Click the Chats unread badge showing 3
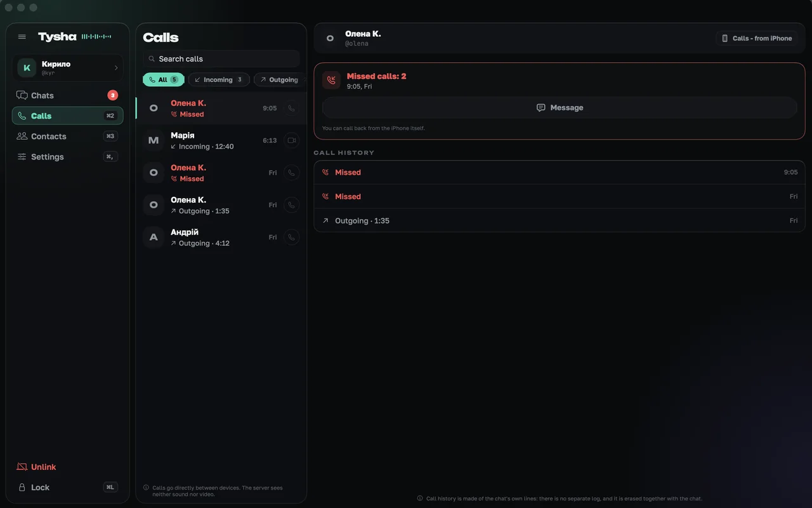The width and height of the screenshot is (812, 508). coord(112,95)
